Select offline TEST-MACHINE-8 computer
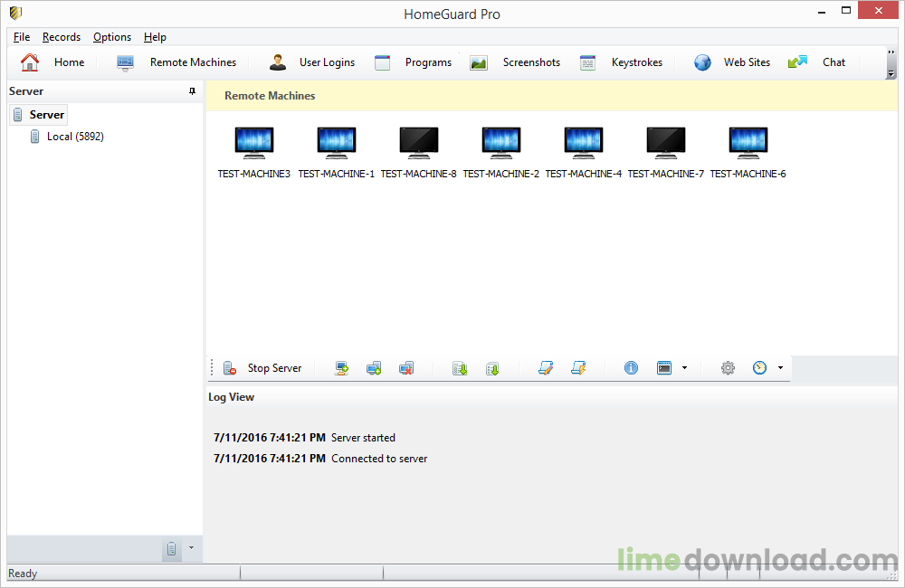This screenshot has height=588, width=905. click(x=418, y=152)
